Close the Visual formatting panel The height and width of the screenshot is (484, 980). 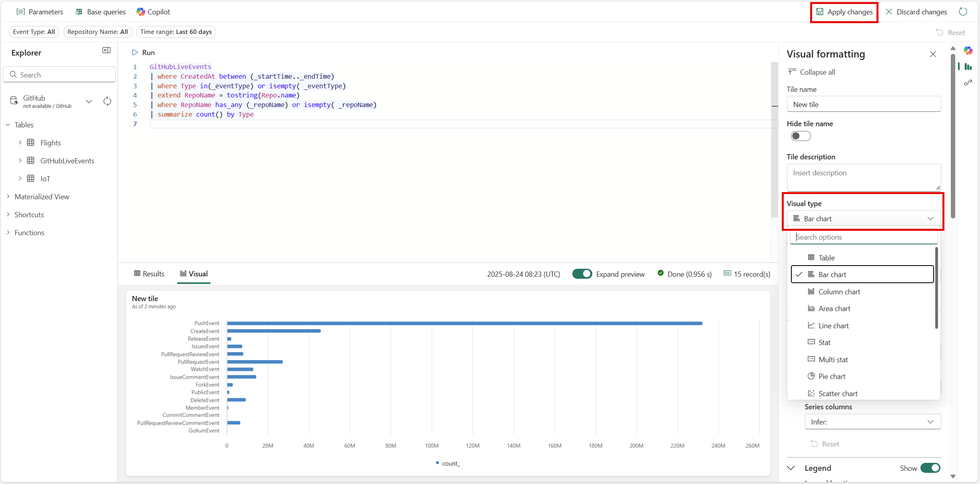[x=933, y=54]
